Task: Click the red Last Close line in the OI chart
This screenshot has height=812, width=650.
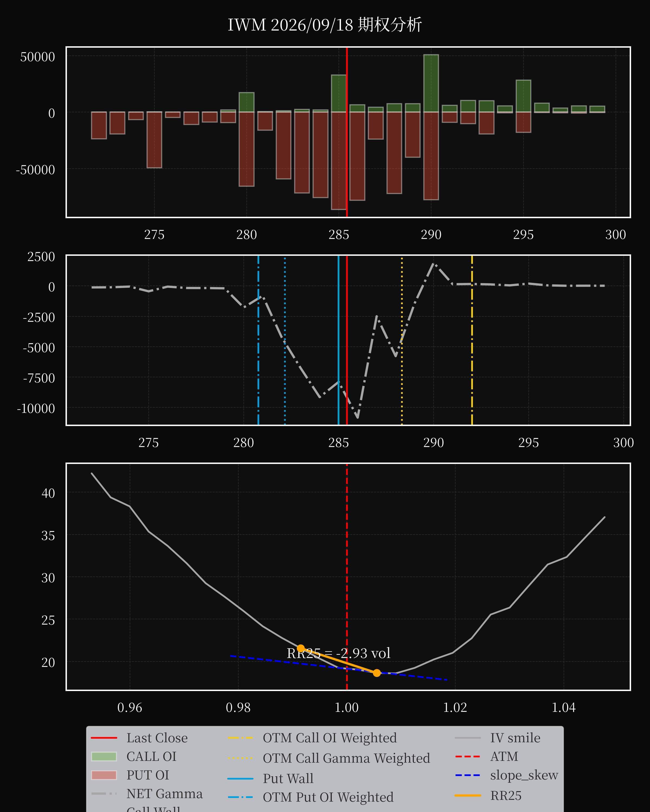Action: [347, 132]
